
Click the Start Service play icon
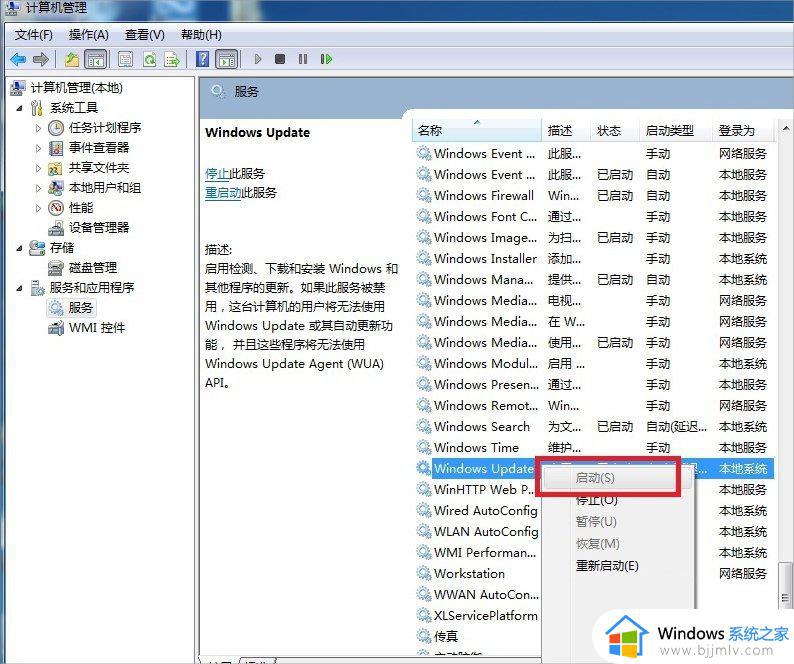tap(258, 59)
